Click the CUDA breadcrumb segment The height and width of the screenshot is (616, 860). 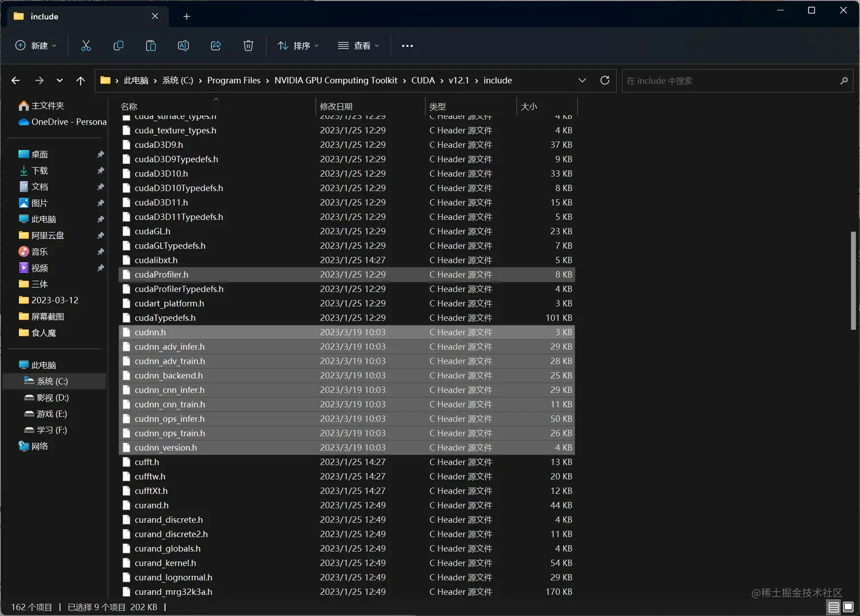point(423,81)
